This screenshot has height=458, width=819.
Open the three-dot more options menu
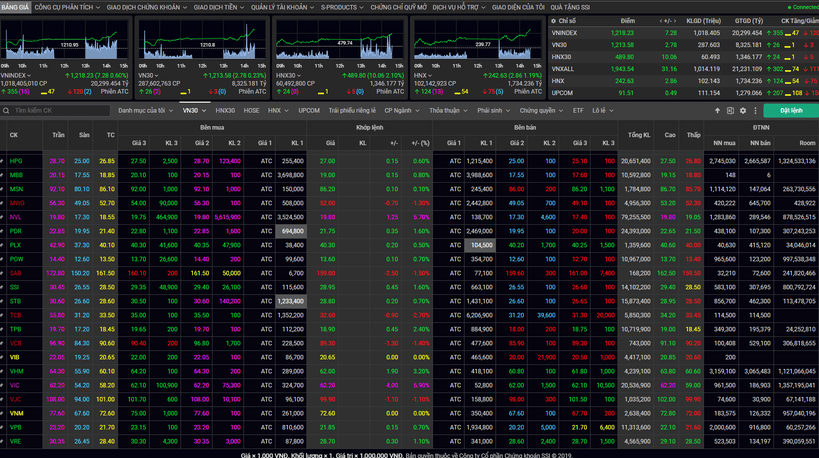pos(755,111)
